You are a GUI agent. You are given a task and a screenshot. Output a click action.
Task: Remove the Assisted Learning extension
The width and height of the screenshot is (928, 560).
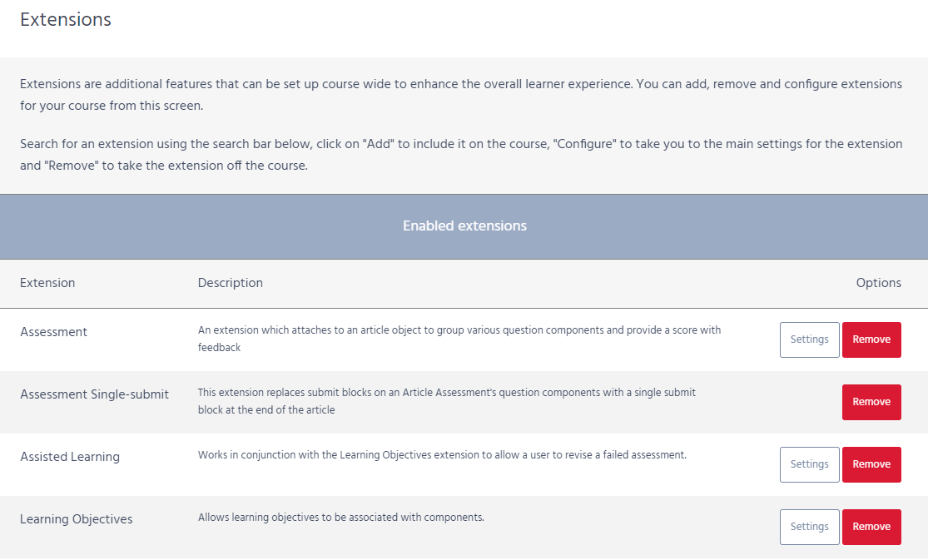[x=871, y=464]
